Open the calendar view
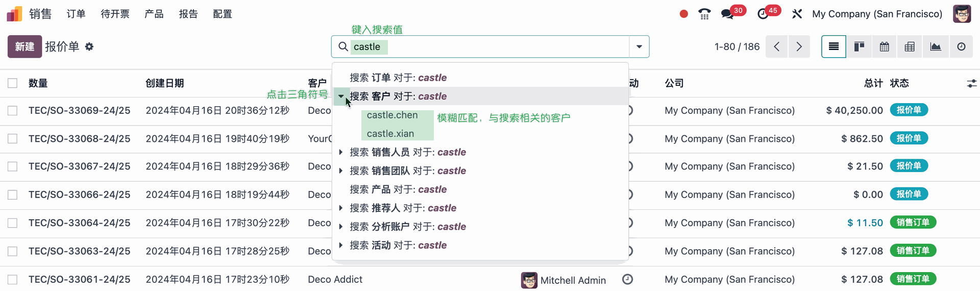The height and width of the screenshot is (291, 980). (x=885, y=47)
